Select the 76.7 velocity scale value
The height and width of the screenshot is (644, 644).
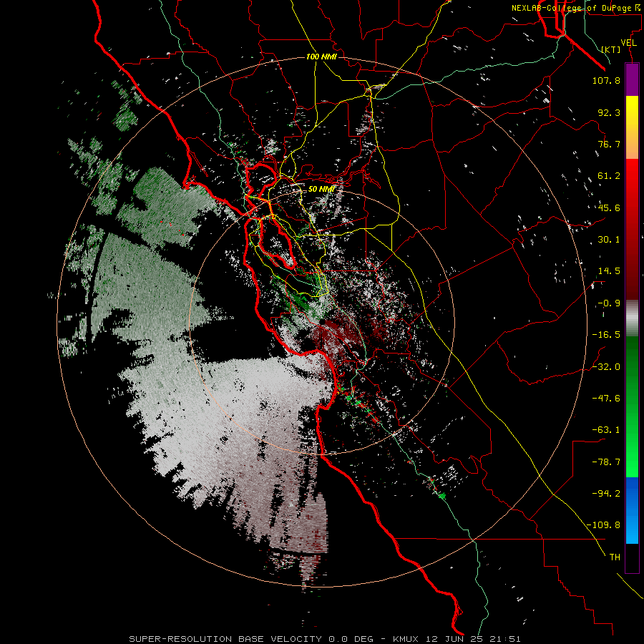coord(609,144)
